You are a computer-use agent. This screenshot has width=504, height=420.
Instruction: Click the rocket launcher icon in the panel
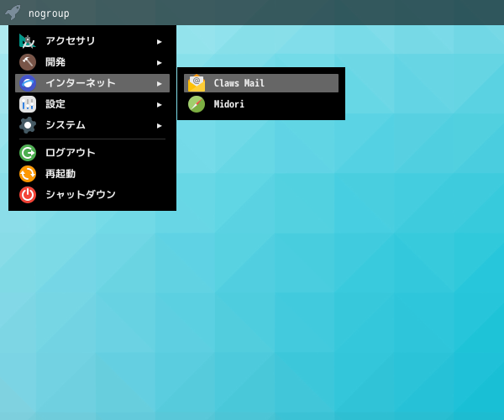click(x=13, y=13)
